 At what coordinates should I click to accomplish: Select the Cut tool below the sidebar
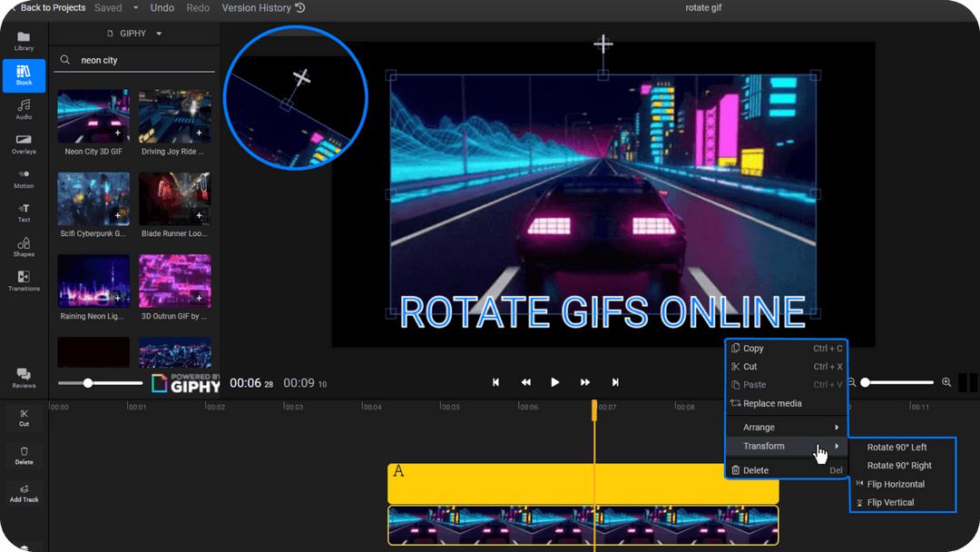click(x=24, y=419)
